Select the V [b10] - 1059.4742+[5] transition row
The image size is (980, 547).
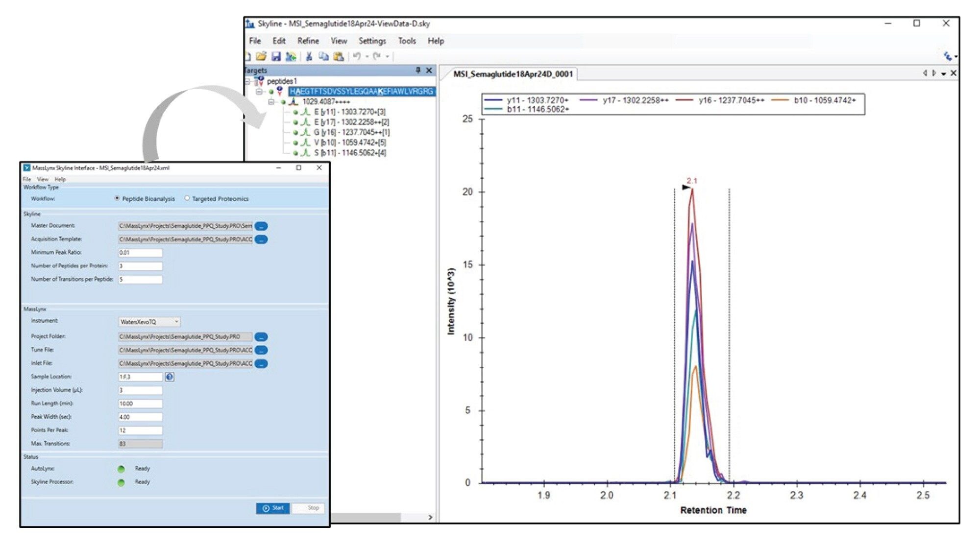tap(350, 143)
